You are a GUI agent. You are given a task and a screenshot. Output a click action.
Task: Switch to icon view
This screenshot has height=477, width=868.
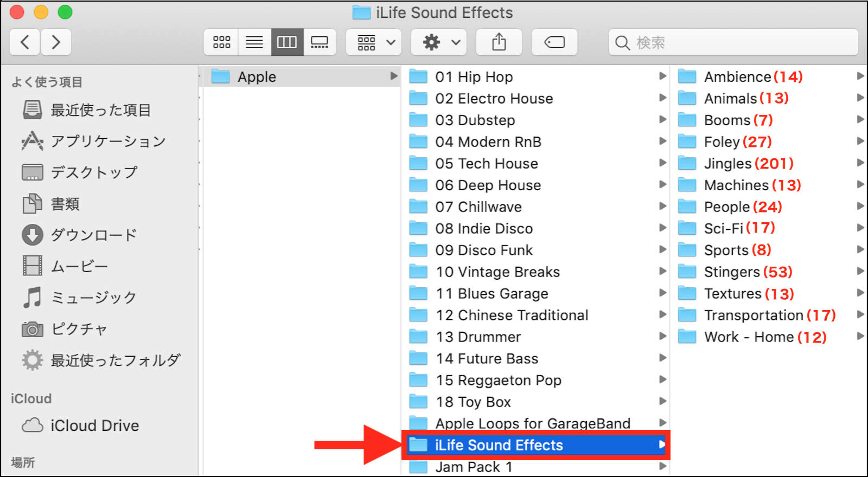[x=221, y=42]
